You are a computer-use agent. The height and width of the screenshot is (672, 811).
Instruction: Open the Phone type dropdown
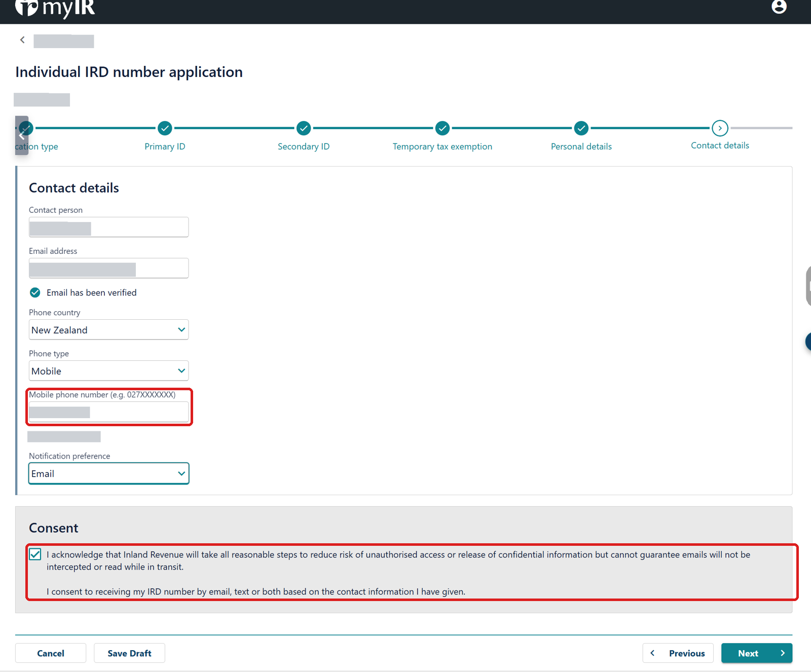(x=108, y=370)
